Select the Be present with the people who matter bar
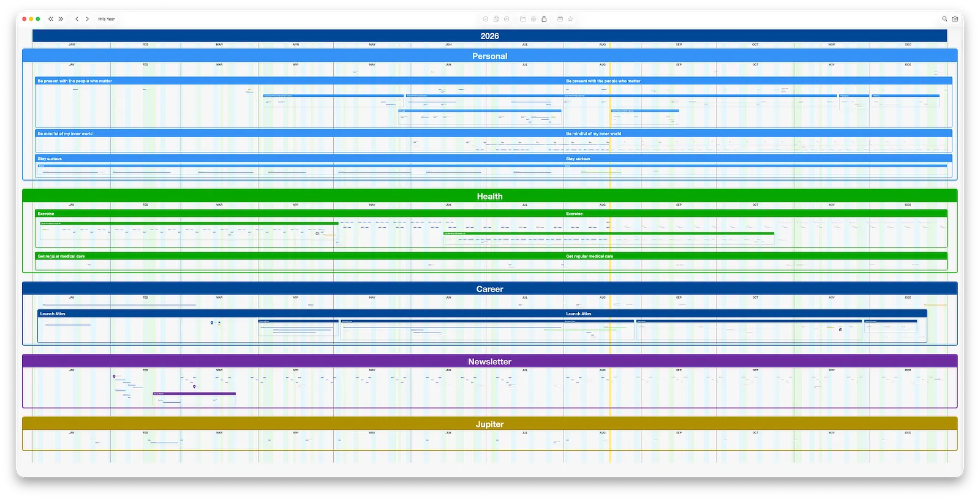This screenshot has width=980, height=499. point(494,81)
